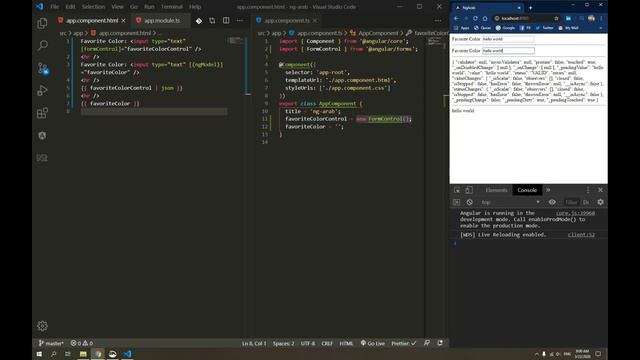640x360 pixels.
Task: Open the console JavaScript context dropdown
Action: pos(510,202)
